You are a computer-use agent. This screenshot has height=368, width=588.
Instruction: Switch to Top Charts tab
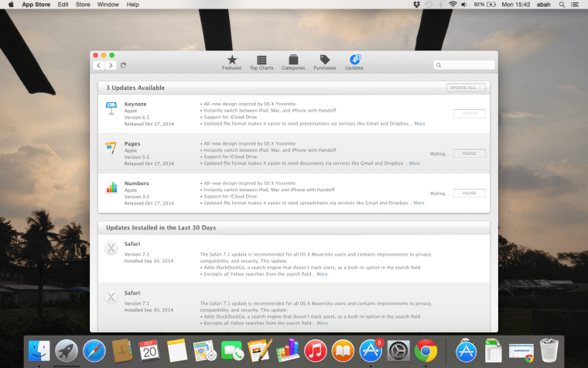pos(262,63)
